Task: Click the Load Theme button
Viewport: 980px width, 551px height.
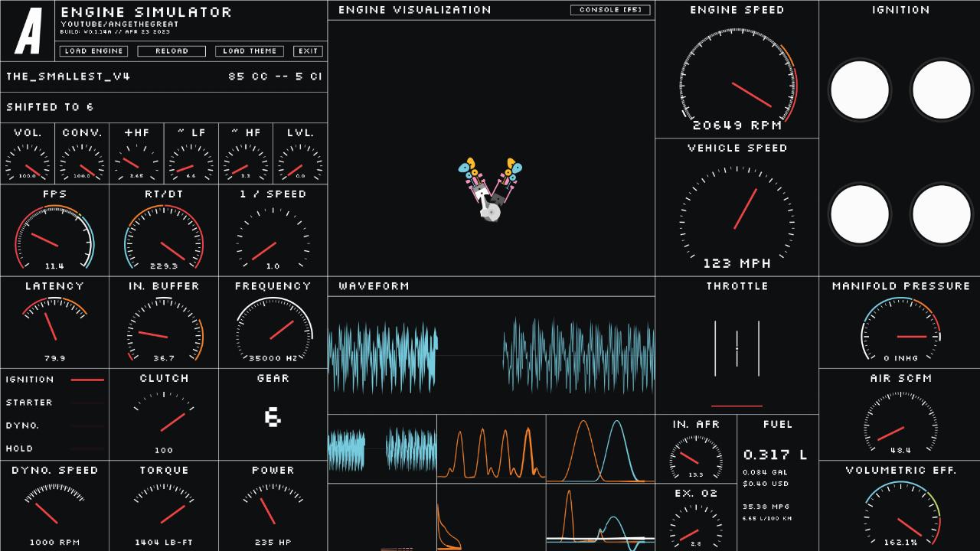Action: click(x=250, y=51)
